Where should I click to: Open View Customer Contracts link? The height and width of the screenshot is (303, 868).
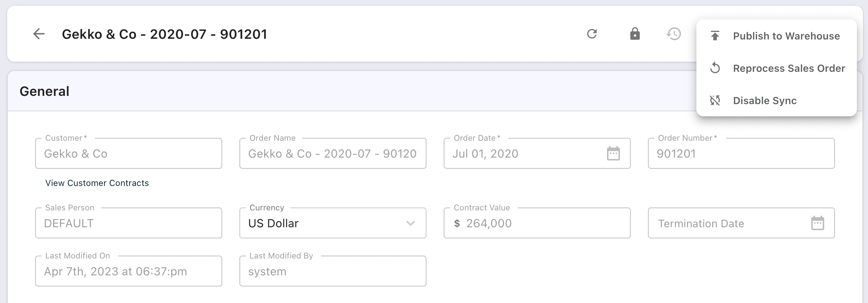97,183
